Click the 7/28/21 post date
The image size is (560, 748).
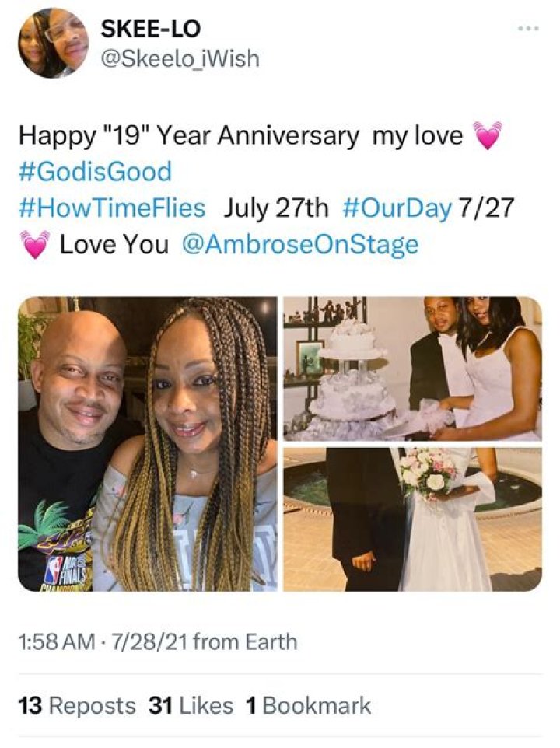[149, 641]
